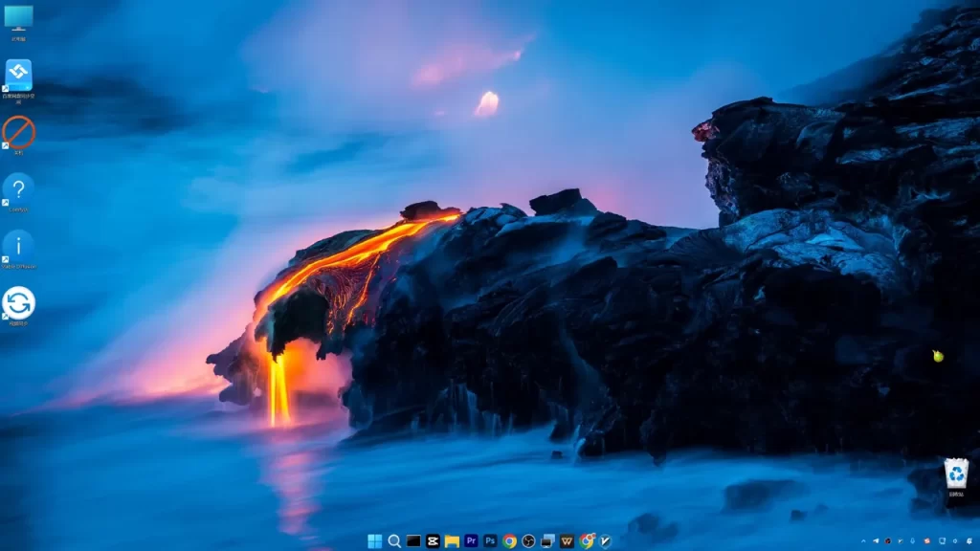980x551 pixels.
Task: Select the Stable Diffusion desktop shortcut
Action: click(x=18, y=250)
